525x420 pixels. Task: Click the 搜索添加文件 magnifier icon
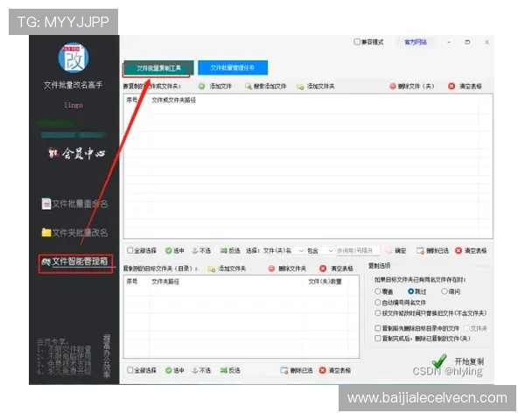pyautogui.click(x=248, y=87)
